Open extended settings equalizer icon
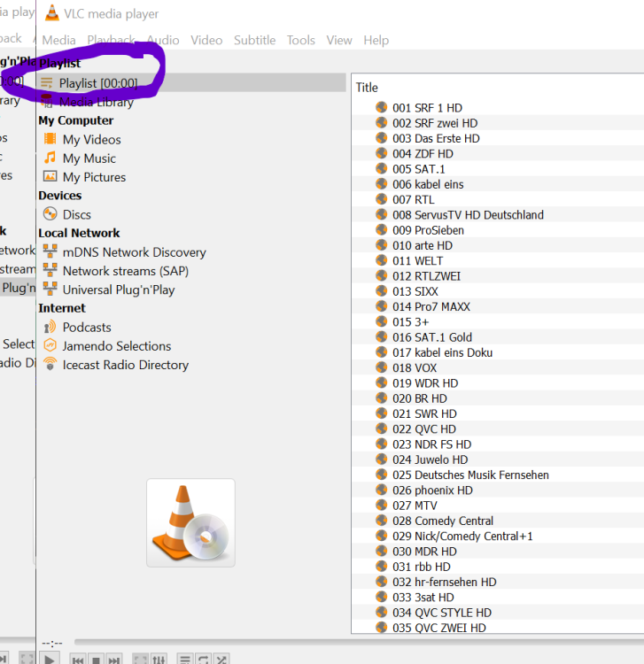644x664 pixels. [159, 660]
